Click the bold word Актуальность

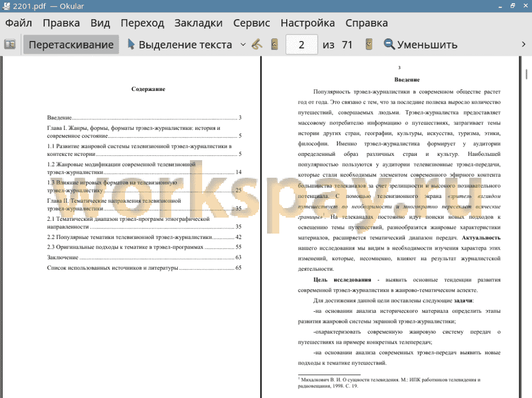(x=481, y=238)
